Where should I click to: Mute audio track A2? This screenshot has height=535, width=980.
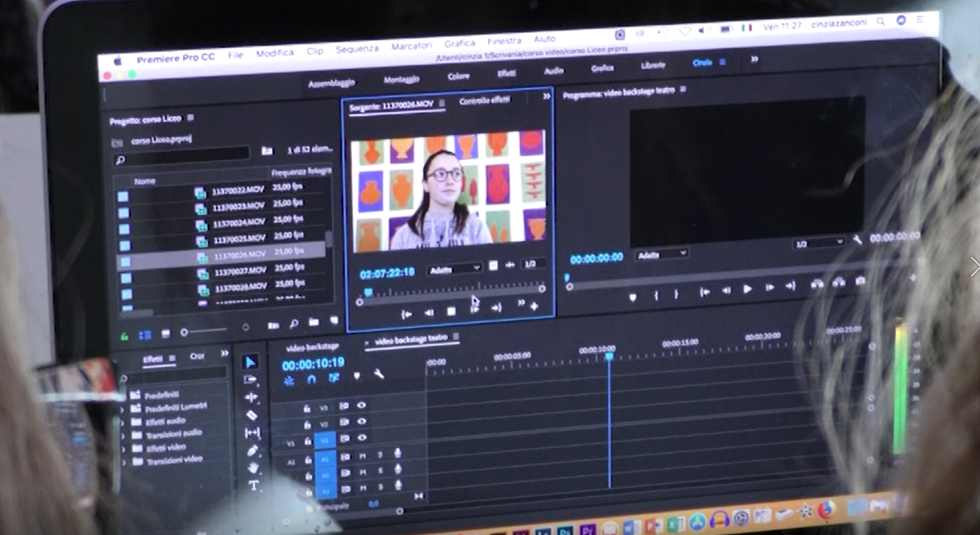coord(363,473)
